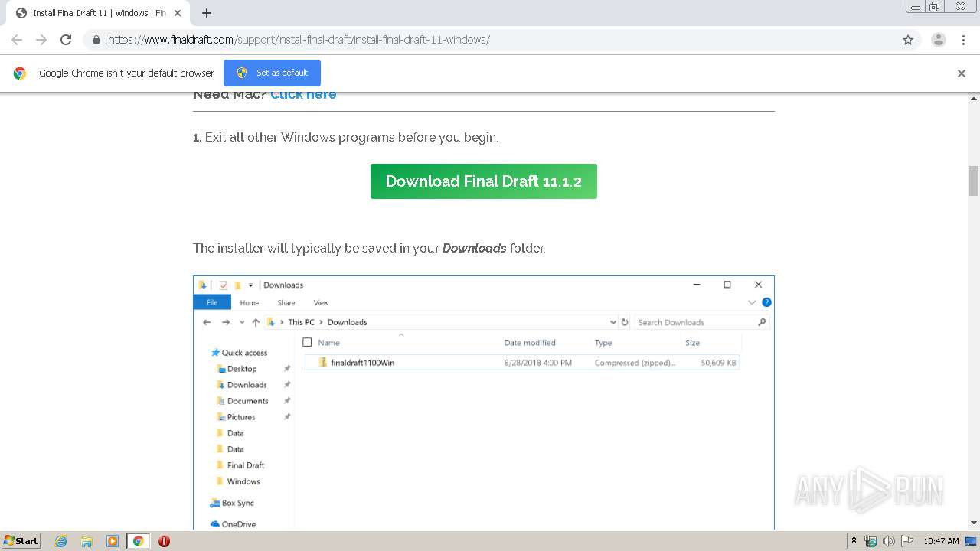Open a new tab with the plus icon

(207, 13)
